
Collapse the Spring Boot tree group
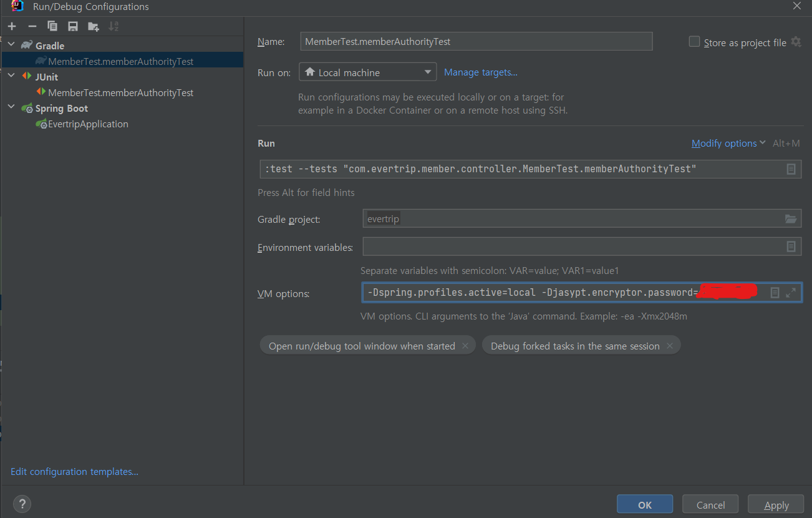pos(11,108)
